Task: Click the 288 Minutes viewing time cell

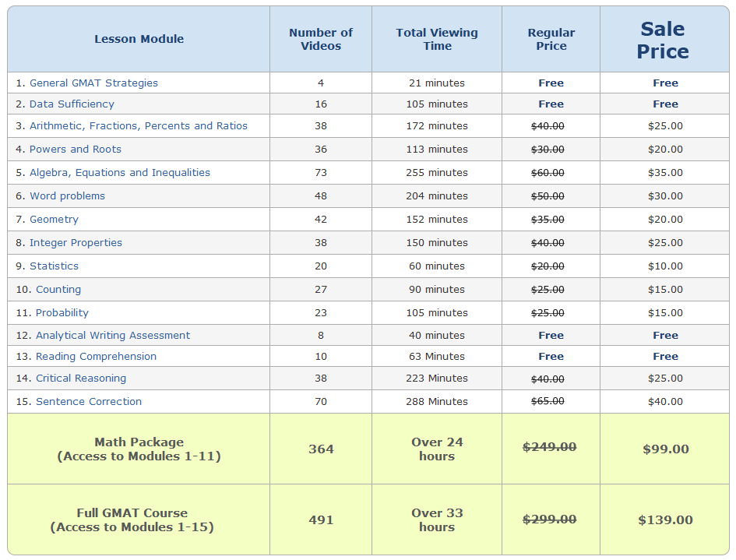Action: [437, 402]
